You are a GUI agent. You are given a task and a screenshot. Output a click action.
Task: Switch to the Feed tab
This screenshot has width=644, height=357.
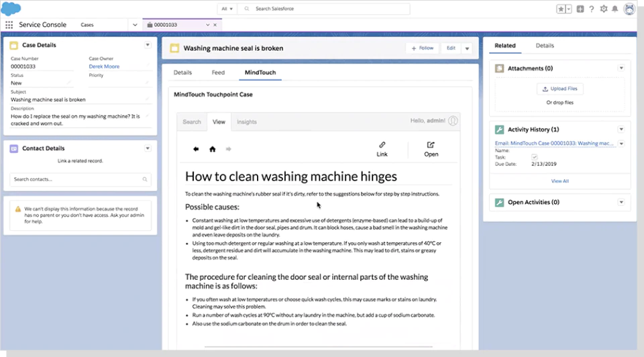pyautogui.click(x=218, y=72)
